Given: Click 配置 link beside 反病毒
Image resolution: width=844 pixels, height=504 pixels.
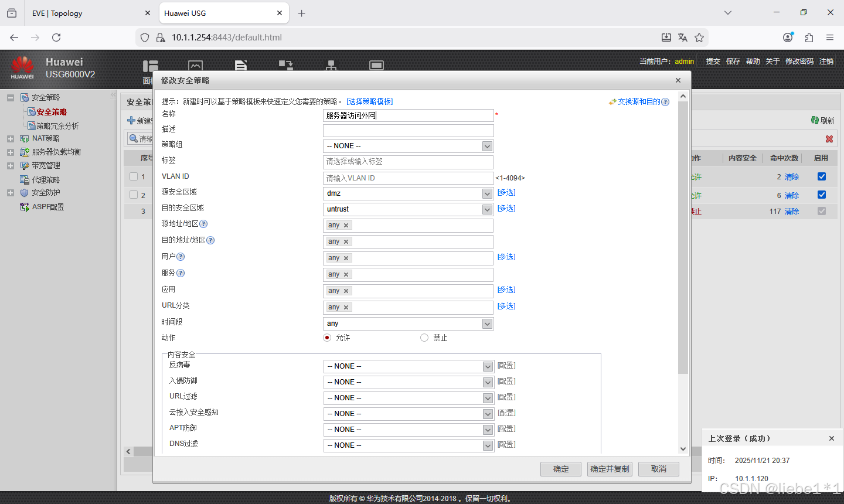Looking at the screenshot, I should tap(506, 365).
